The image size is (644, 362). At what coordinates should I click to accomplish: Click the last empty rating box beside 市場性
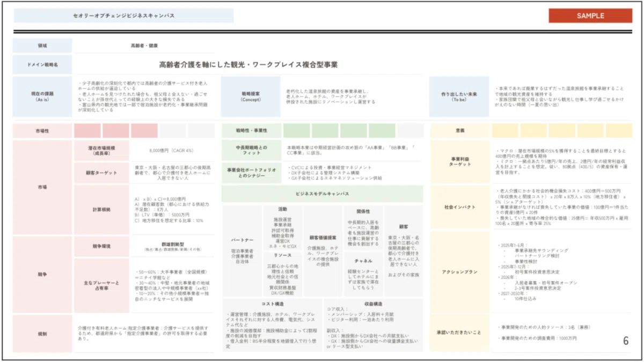[x=202, y=130]
